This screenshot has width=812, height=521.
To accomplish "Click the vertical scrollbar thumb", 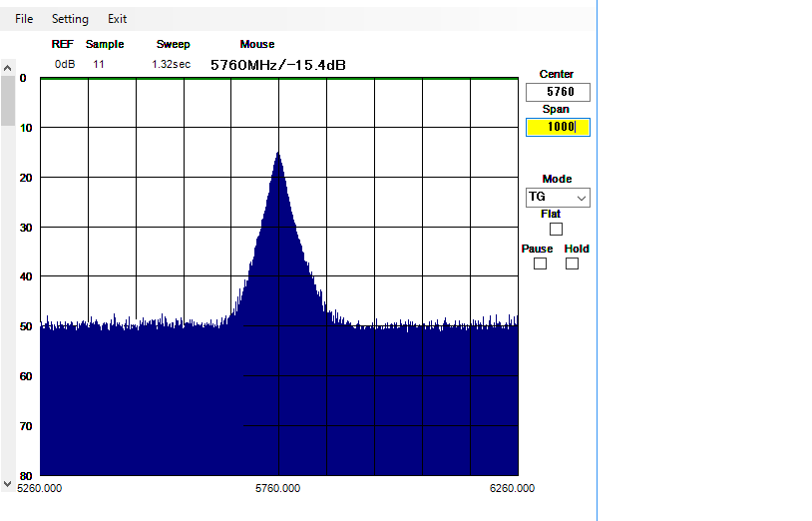I will coord(8,100).
